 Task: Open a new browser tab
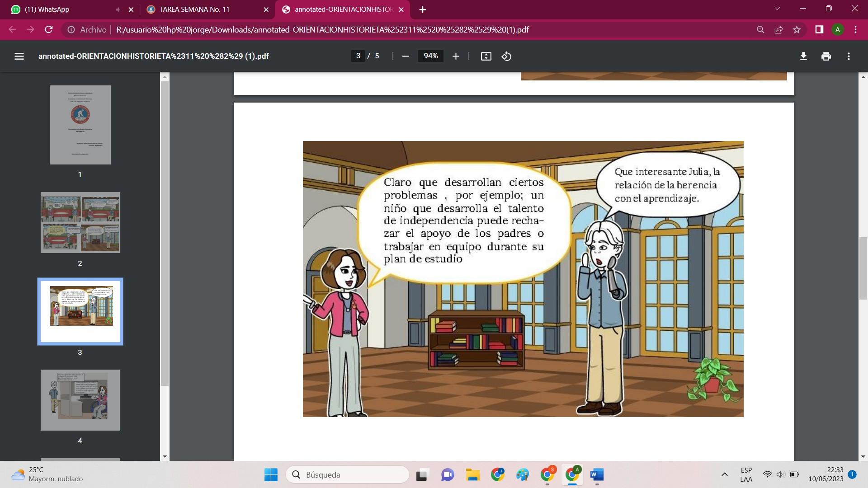(422, 9)
